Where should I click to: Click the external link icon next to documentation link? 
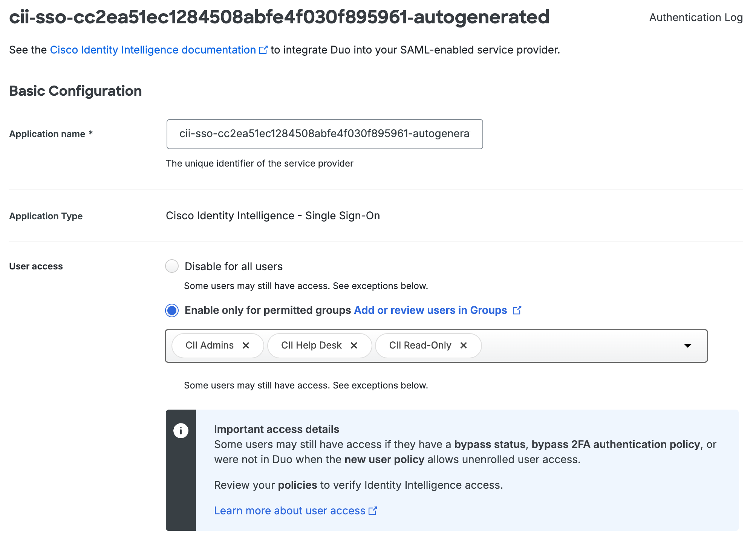263,49
